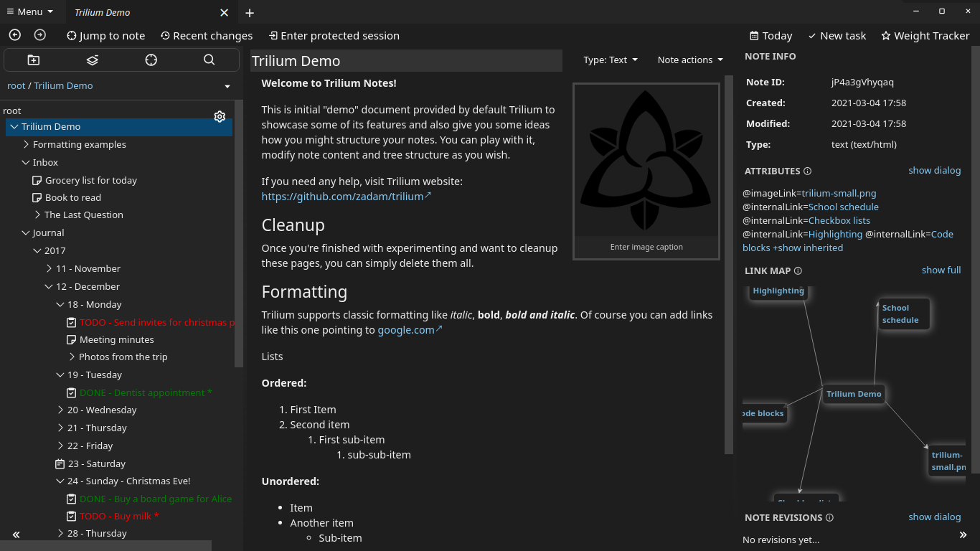
Task: Select 2017 in the Journal tree
Action: (55, 250)
